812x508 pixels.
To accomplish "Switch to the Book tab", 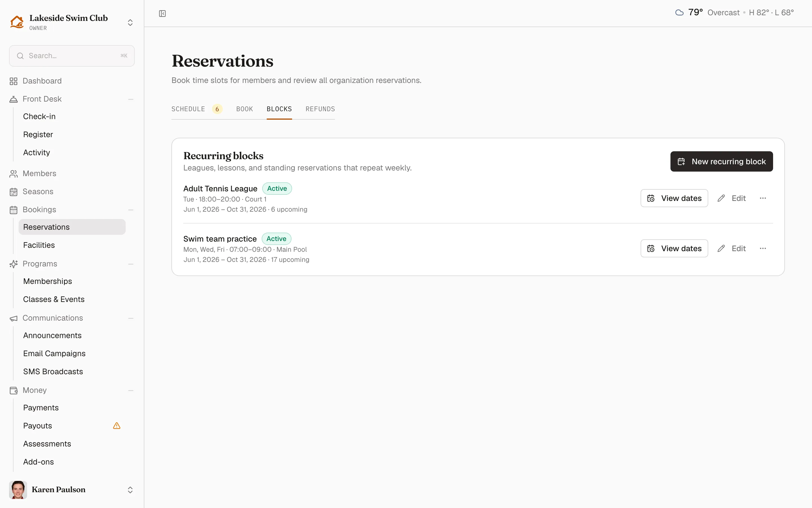I will click(245, 109).
